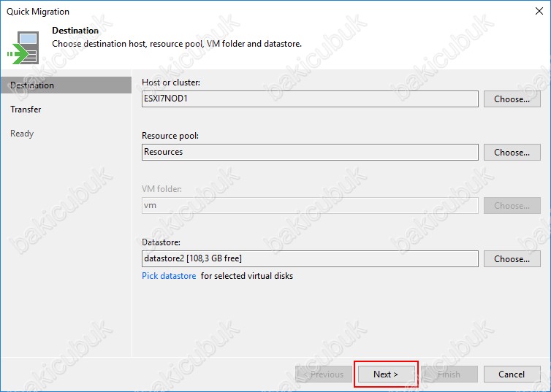Click the 'Quick Migration' window title

click(x=38, y=12)
